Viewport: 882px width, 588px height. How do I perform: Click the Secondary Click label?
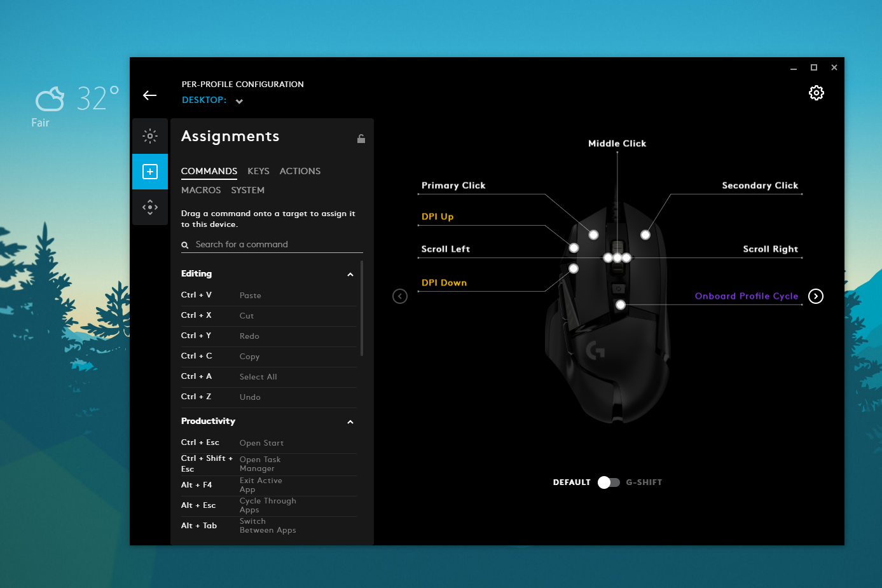click(x=760, y=186)
